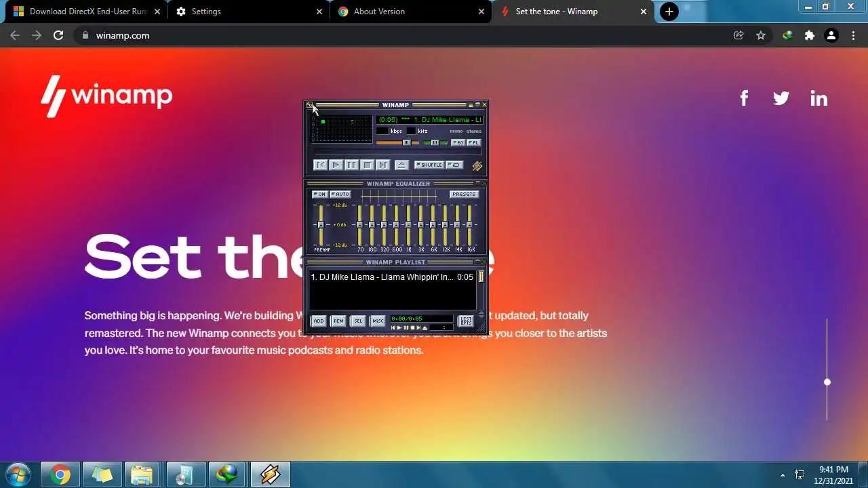Open the playlist ADD menu
The height and width of the screenshot is (488, 868).
pos(319,321)
